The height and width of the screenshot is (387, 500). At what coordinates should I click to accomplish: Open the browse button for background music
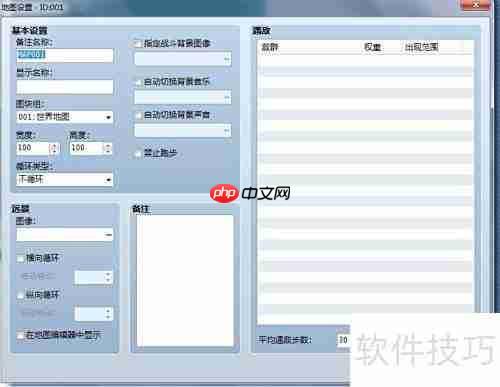pos(227,97)
